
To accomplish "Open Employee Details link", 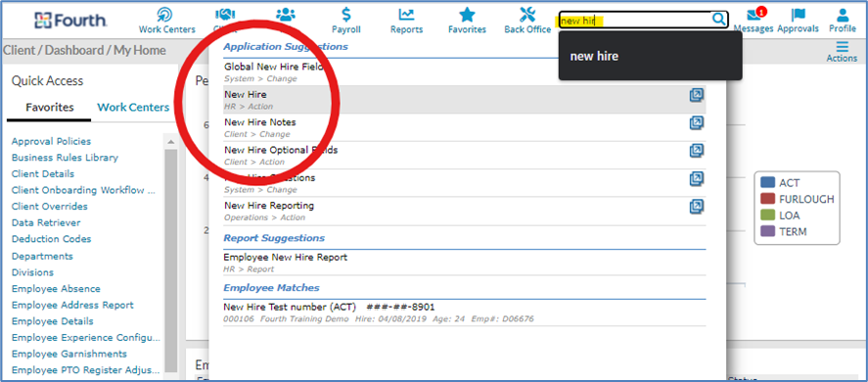I will (x=53, y=321).
